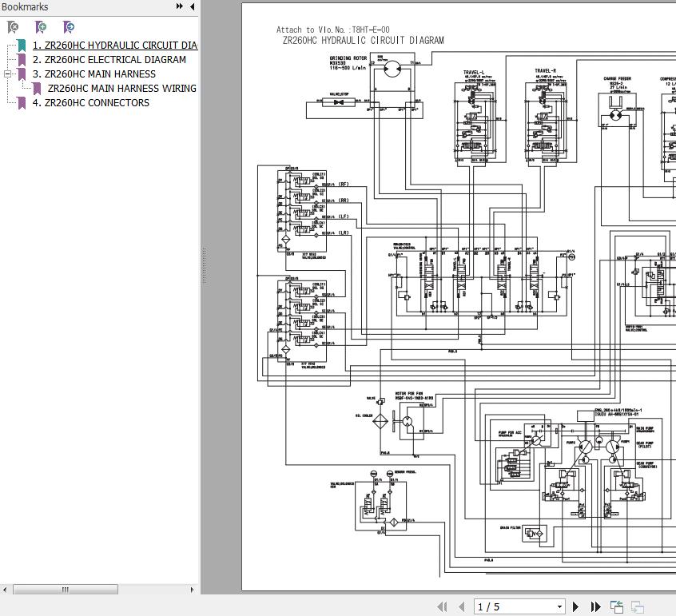
Task: Click the Bookmarks panel title
Action: (25, 7)
